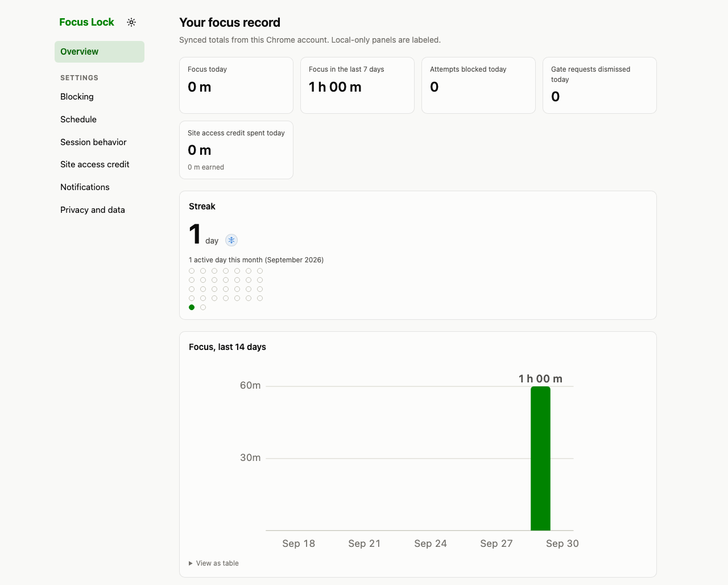Click the Sep 18 axis label

point(299,543)
